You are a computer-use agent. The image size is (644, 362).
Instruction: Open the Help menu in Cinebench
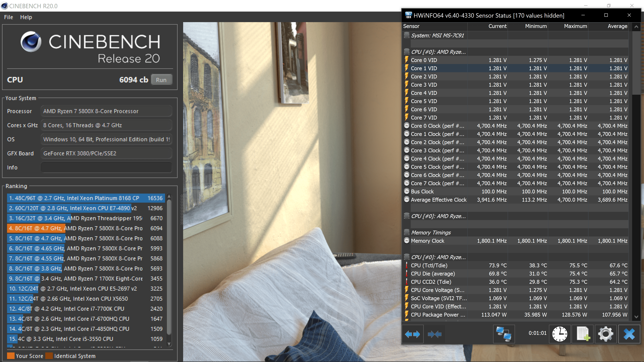point(26,17)
